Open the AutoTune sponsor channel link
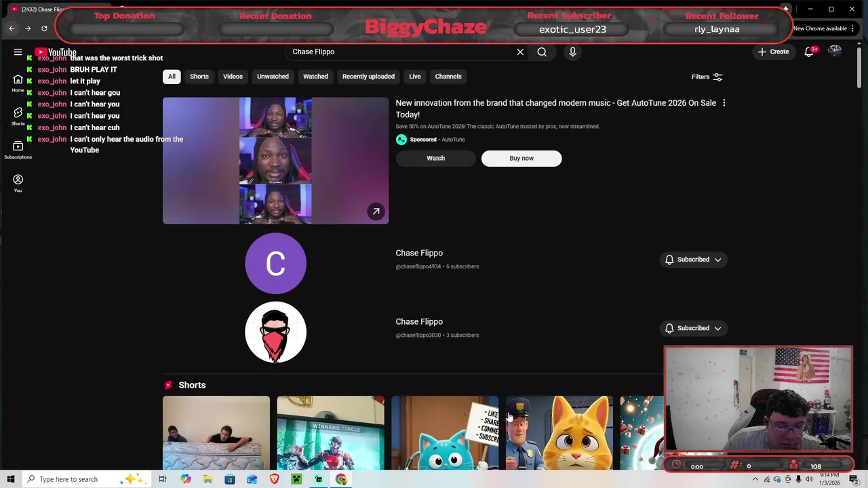Screen dimensions: 868x488 pos(453,140)
